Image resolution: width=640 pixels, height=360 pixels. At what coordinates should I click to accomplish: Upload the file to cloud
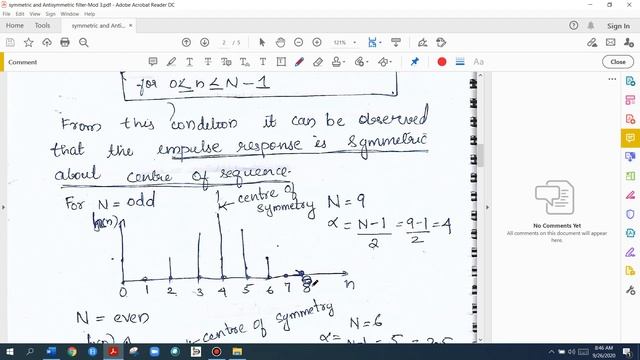click(x=47, y=42)
